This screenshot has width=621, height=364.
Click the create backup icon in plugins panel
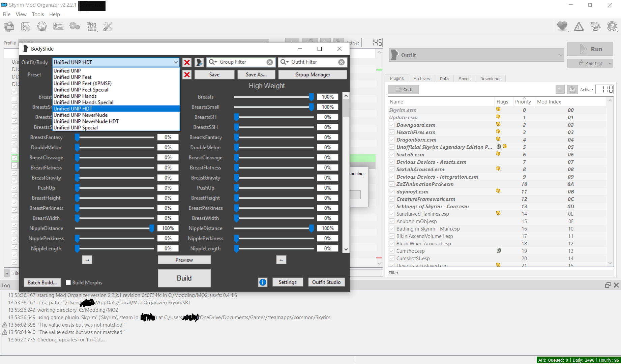click(572, 89)
